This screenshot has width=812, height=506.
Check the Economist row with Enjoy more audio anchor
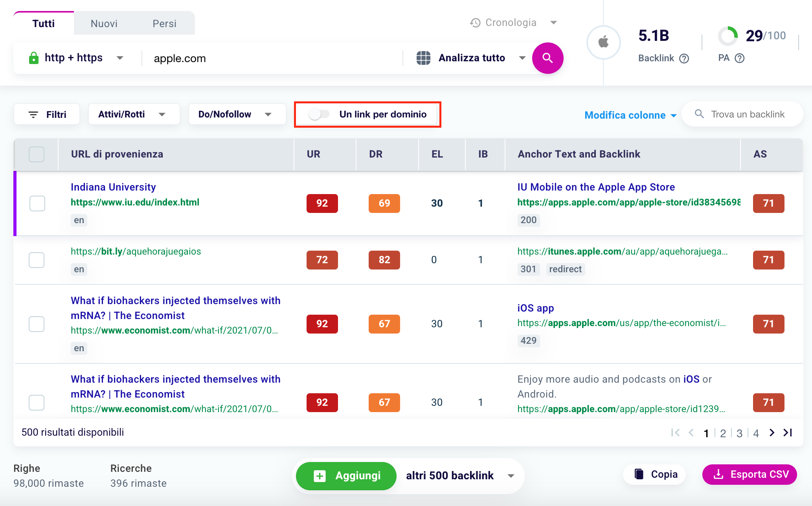click(37, 403)
